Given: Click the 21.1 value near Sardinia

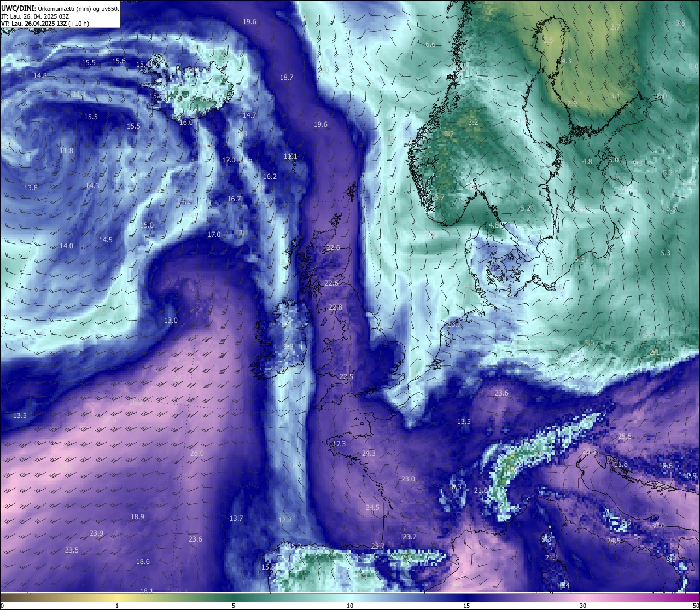Looking at the screenshot, I should pos(552,558).
